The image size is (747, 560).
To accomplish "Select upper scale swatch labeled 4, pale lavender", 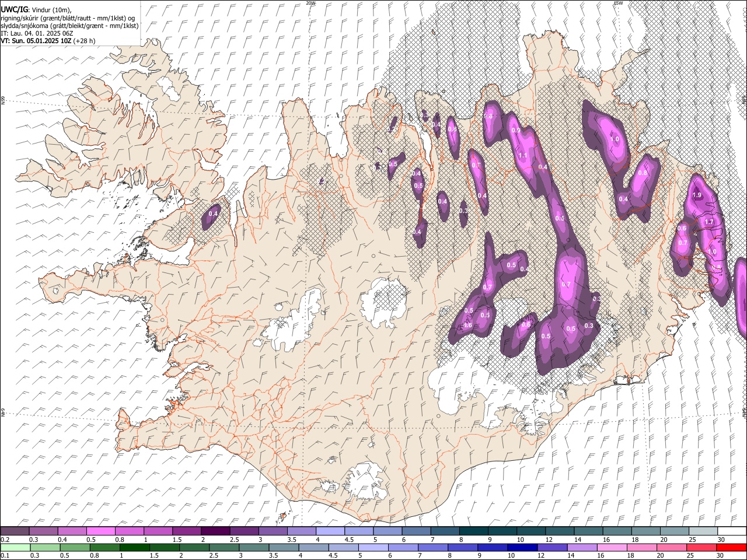I will pos(330,531).
